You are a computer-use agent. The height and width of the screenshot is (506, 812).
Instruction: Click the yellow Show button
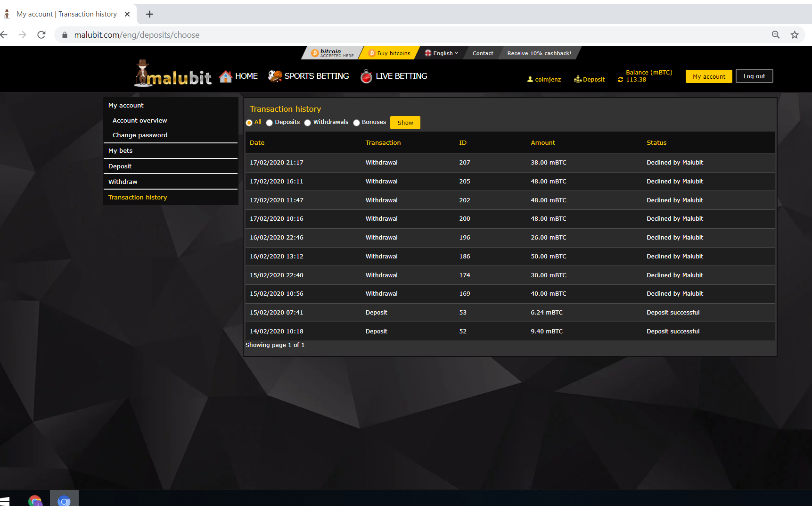(x=405, y=123)
